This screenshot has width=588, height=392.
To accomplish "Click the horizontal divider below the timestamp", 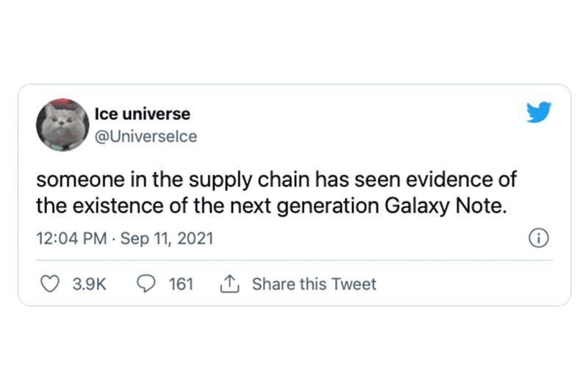I will [294, 259].
